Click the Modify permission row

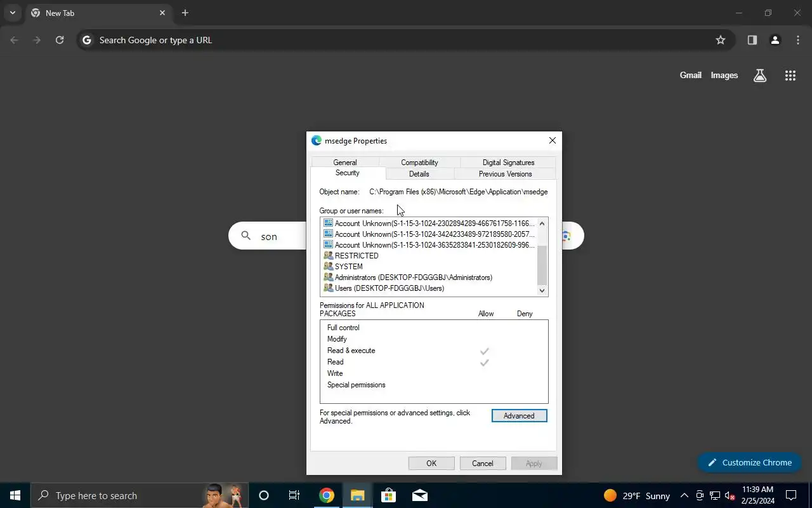(x=434, y=339)
